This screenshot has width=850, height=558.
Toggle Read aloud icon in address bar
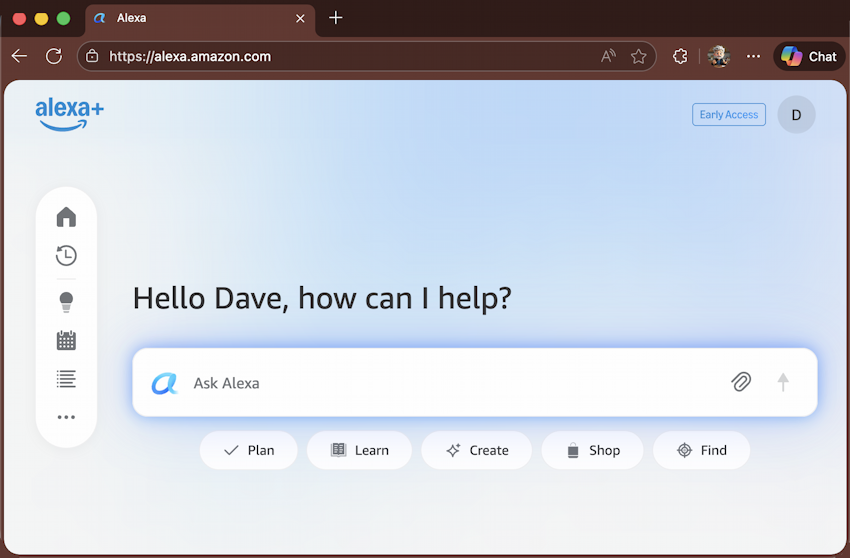coord(608,56)
